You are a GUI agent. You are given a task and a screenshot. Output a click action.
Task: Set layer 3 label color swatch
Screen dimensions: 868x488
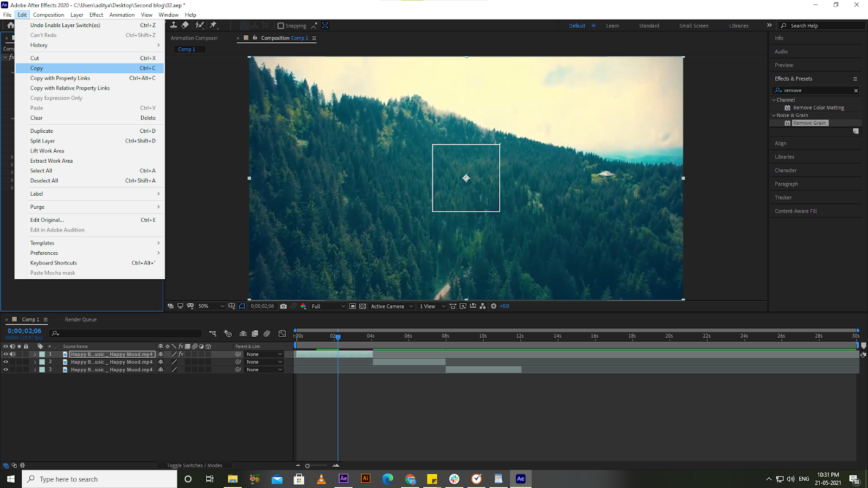pyautogui.click(x=42, y=370)
